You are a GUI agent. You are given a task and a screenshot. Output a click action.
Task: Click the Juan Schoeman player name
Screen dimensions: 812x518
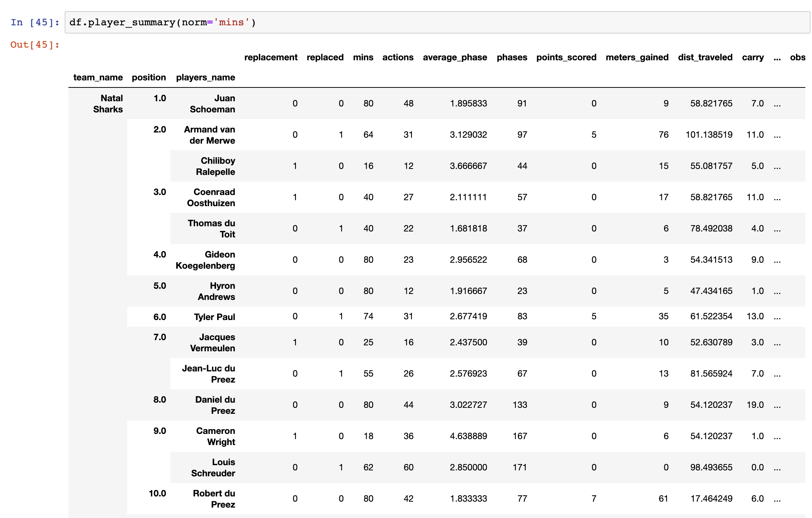click(x=212, y=103)
